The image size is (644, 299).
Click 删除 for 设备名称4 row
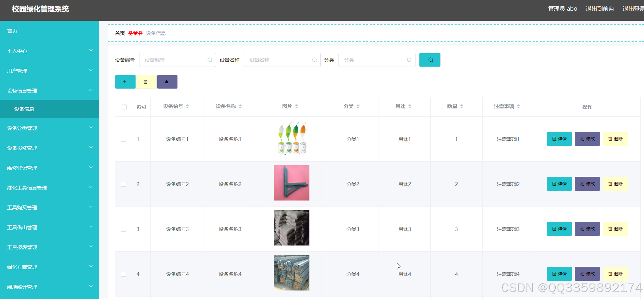pos(615,274)
